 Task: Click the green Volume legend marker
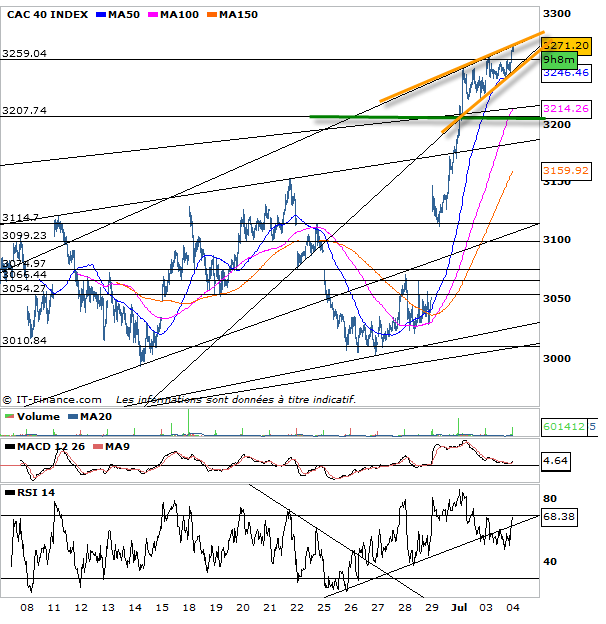[x=9, y=416]
